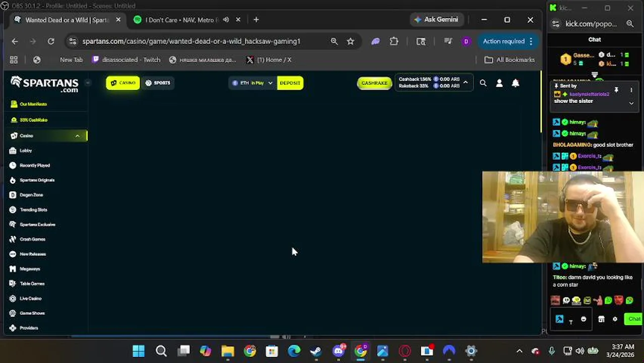Image resolution: width=644 pixels, height=363 pixels.
Task: Expand the pinned message chevron in Kick chat
Action: (631, 103)
